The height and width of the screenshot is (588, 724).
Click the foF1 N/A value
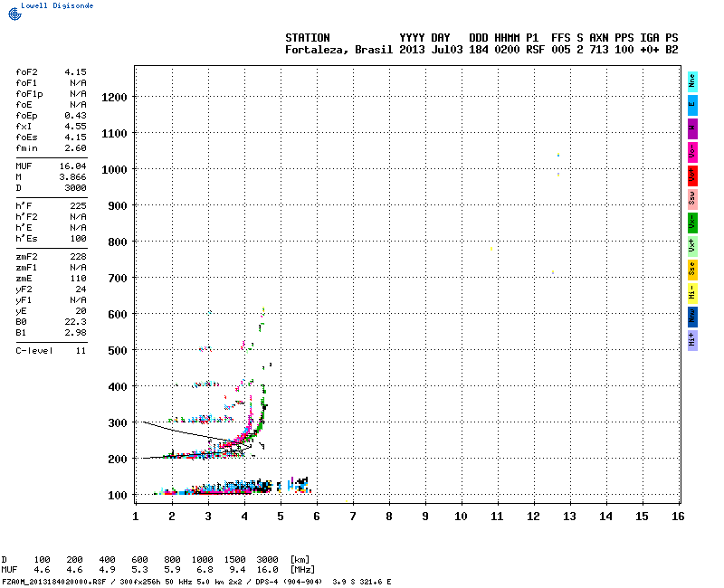click(x=78, y=83)
